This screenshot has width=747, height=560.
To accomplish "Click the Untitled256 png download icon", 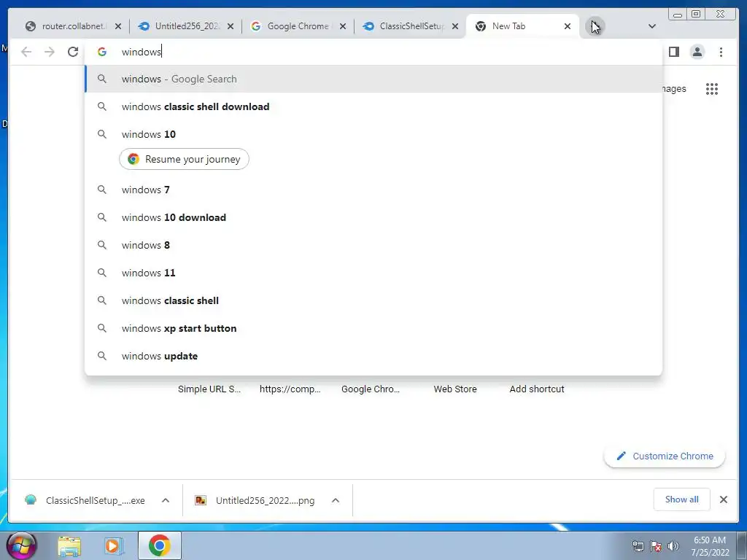I will [x=201, y=500].
